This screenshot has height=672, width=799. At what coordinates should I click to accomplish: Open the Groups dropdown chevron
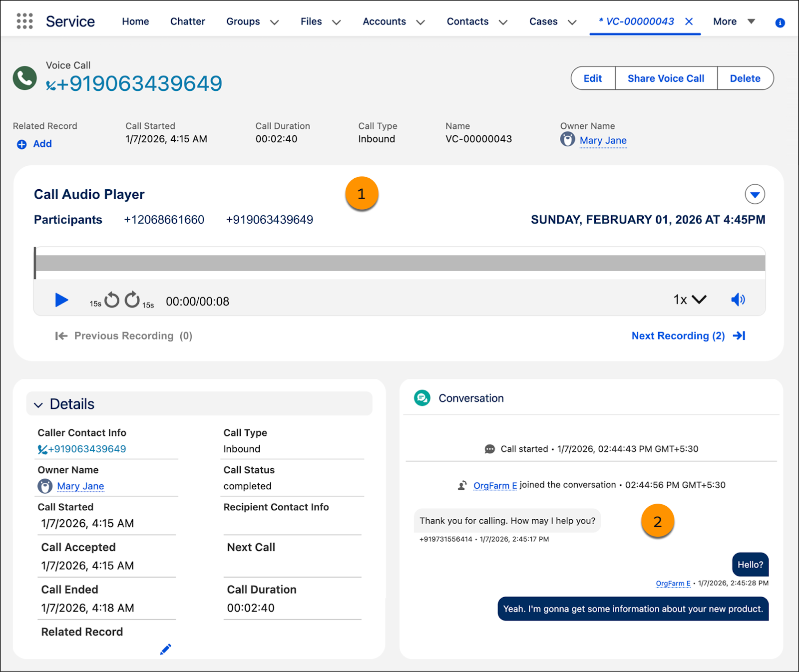click(274, 22)
